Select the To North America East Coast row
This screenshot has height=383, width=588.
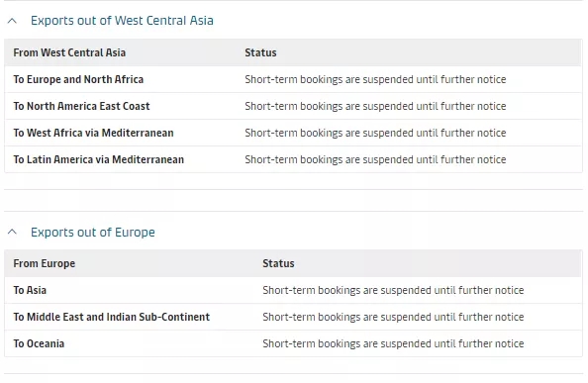pyautogui.click(x=293, y=106)
